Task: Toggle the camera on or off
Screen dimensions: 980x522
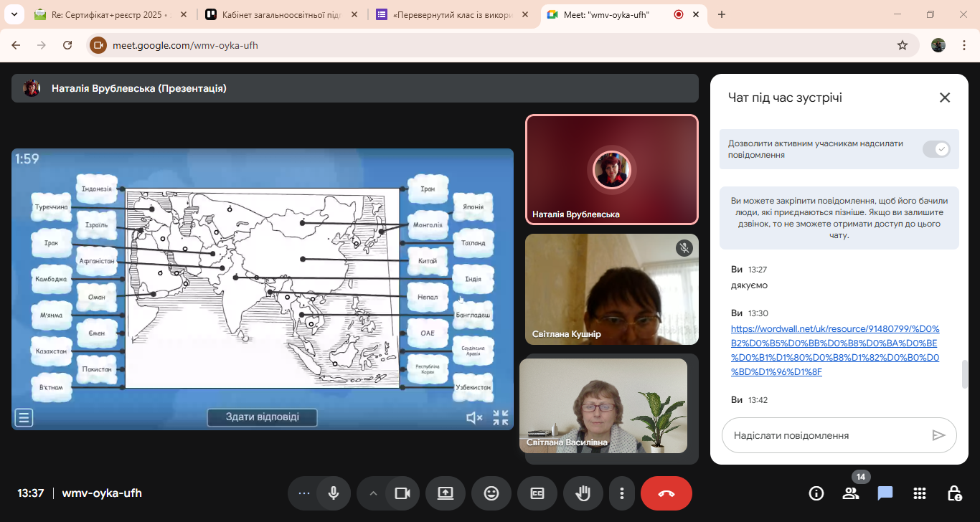Action: (402, 493)
